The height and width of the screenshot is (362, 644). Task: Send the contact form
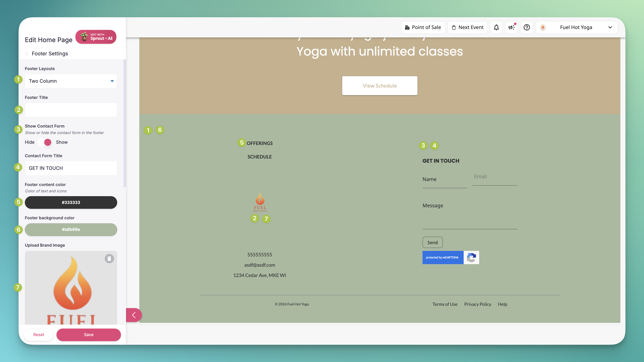(x=432, y=242)
